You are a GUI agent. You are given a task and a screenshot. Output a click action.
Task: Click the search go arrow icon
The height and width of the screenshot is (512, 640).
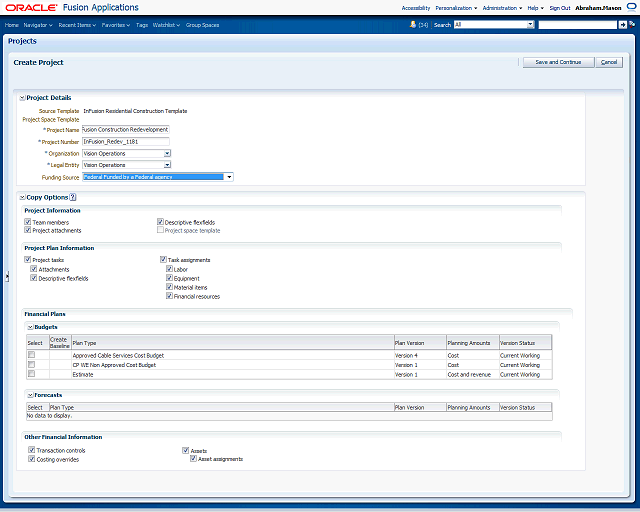pyautogui.click(x=623, y=24)
